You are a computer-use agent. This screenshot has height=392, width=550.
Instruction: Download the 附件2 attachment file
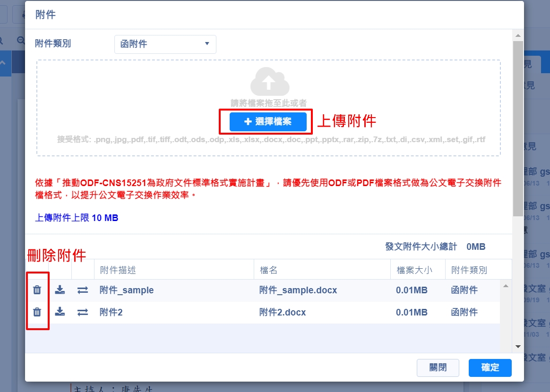pyautogui.click(x=60, y=312)
